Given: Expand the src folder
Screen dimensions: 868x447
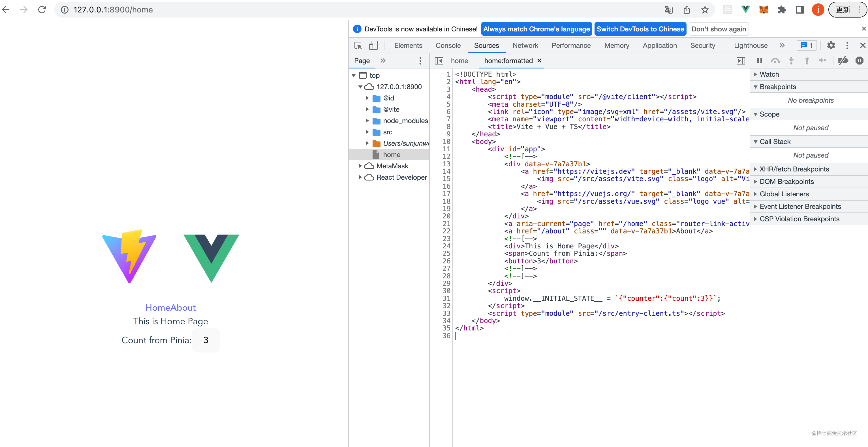Looking at the screenshot, I should point(367,132).
